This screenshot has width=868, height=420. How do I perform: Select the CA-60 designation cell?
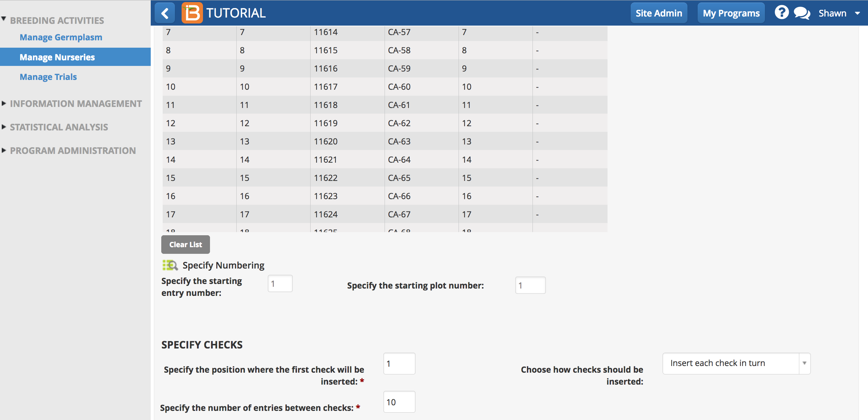(x=421, y=87)
